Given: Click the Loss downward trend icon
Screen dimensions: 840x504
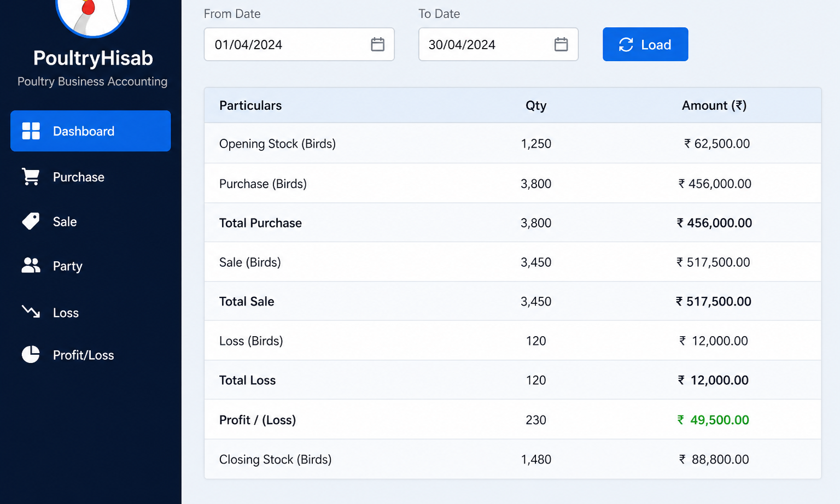Looking at the screenshot, I should (31, 312).
